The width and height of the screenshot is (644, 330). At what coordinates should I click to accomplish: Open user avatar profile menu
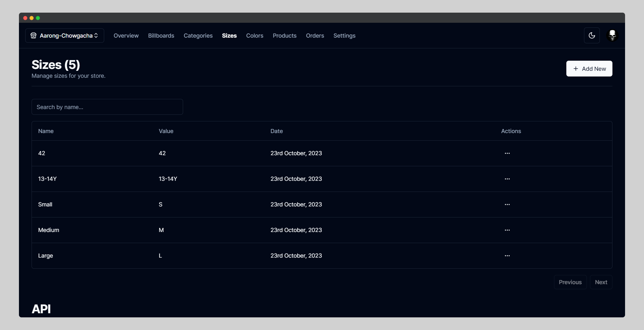coord(612,35)
